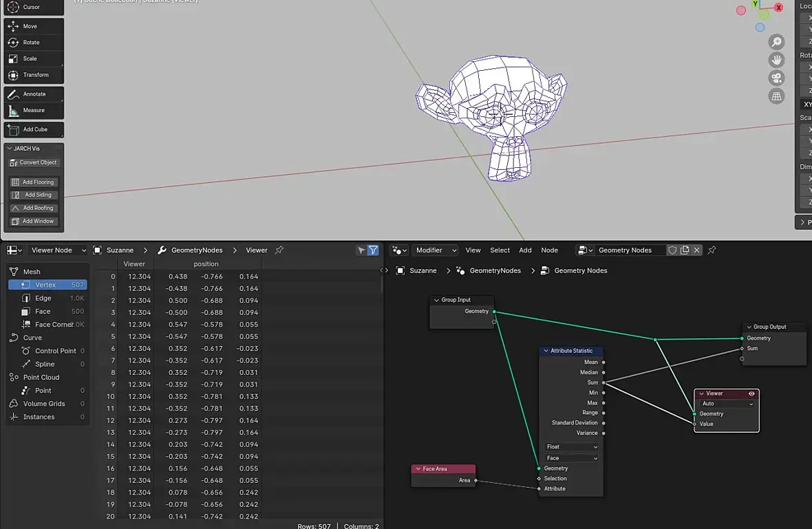Select the Face domain row
This screenshot has height=529, width=812.
[x=47, y=312]
